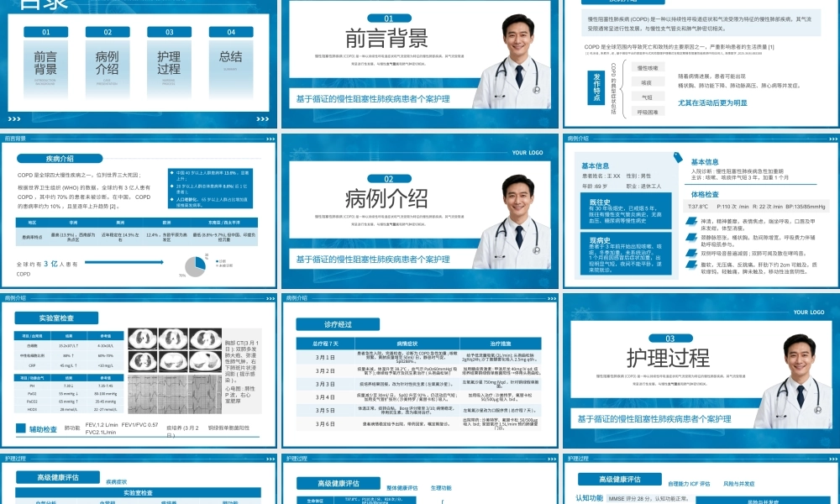Select the HCO3 row in the blood gas table
This screenshot has width=840, height=504.
pos(69,409)
